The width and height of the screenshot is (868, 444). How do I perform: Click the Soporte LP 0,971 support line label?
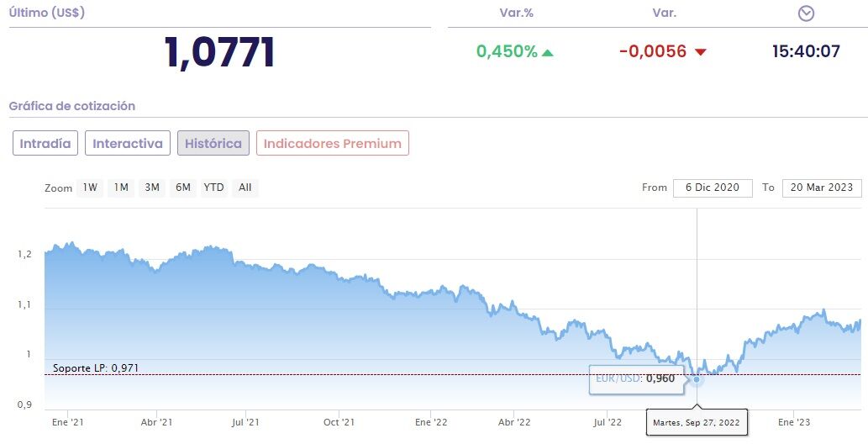96,368
